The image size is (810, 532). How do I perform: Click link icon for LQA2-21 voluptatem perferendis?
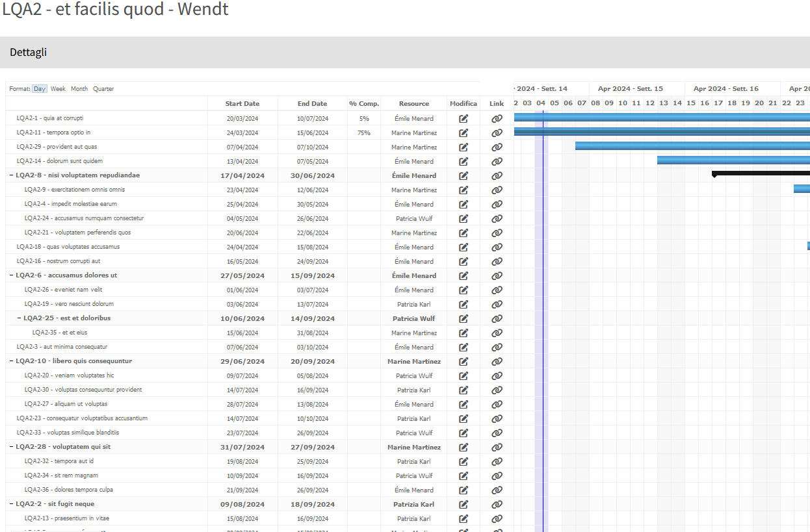pos(497,233)
